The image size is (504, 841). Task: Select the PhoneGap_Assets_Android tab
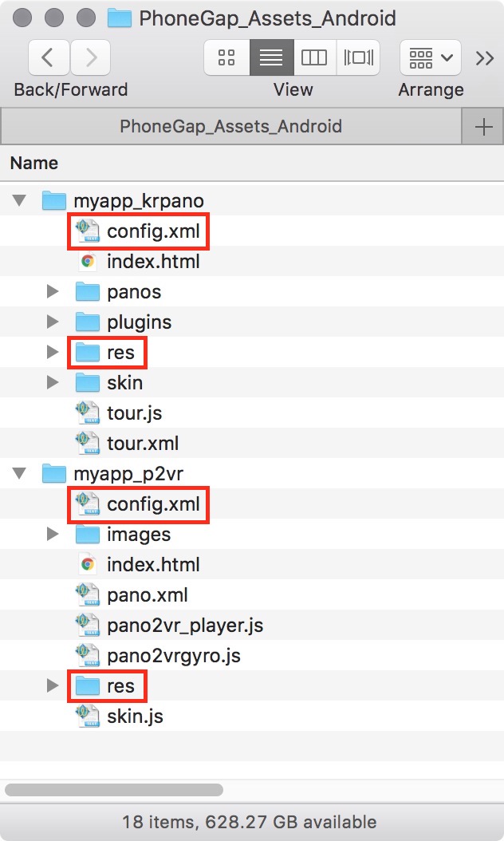pyautogui.click(x=231, y=127)
